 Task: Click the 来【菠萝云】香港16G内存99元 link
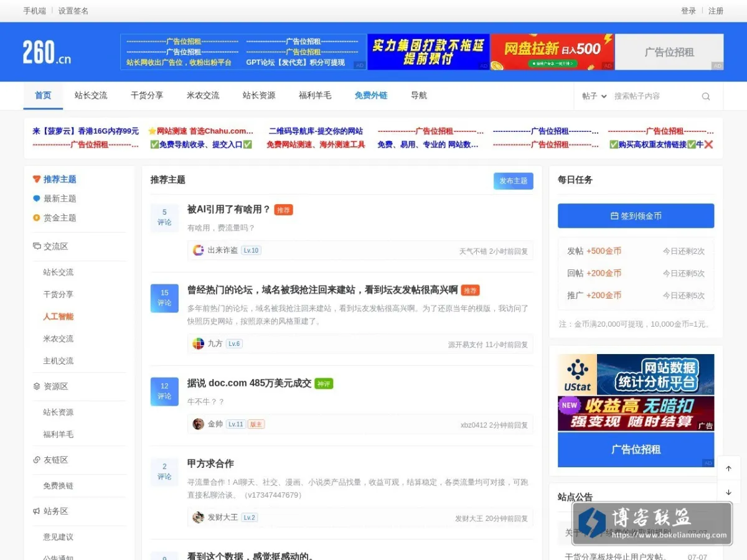(x=85, y=131)
